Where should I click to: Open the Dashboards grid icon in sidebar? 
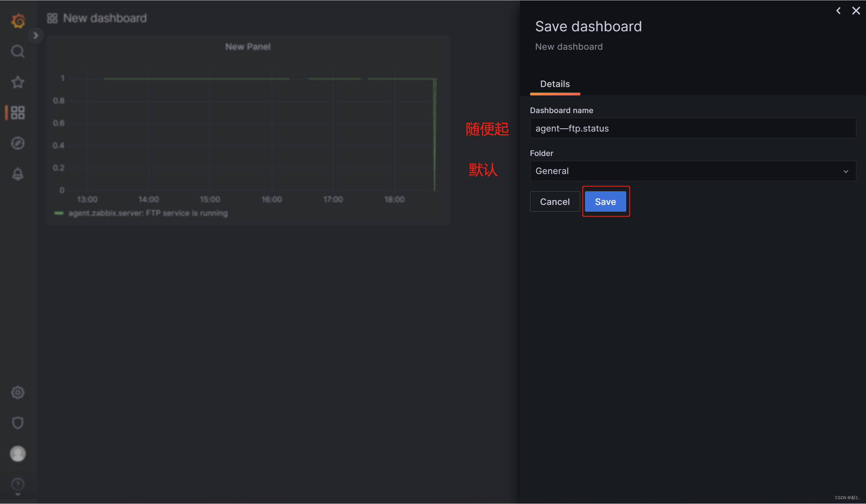point(18,113)
